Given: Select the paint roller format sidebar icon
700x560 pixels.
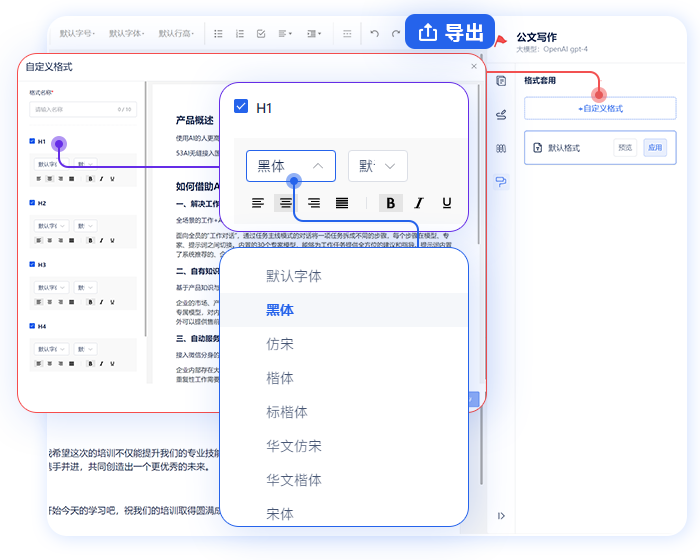Looking at the screenshot, I should (x=501, y=182).
